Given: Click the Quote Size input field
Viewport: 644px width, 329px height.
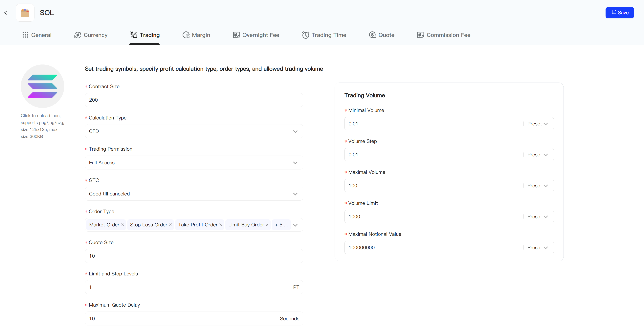Looking at the screenshot, I should [x=194, y=256].
